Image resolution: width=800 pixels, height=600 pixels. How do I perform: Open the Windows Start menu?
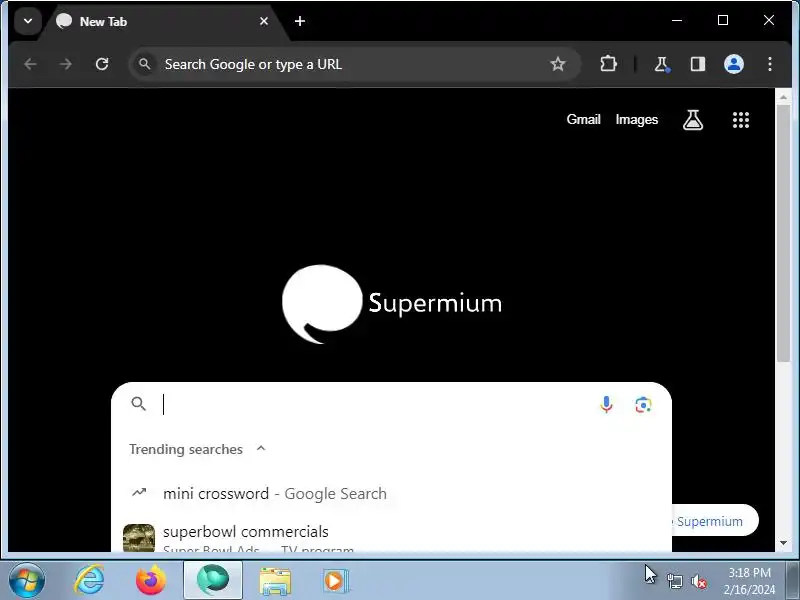[x=27, y=581]
